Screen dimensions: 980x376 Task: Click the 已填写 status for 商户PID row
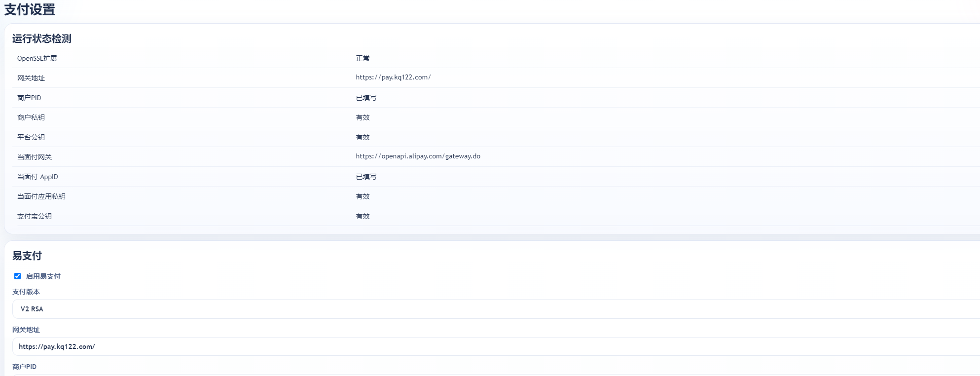366,98
